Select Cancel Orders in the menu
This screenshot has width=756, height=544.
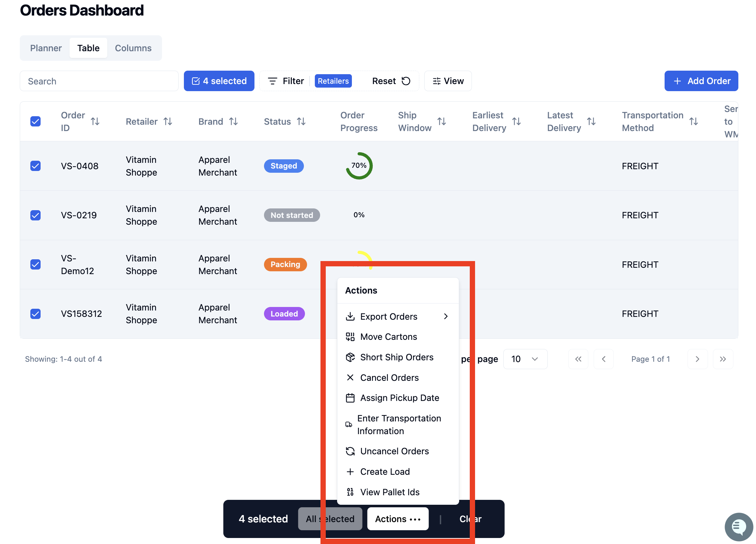[x=398, y=378]
